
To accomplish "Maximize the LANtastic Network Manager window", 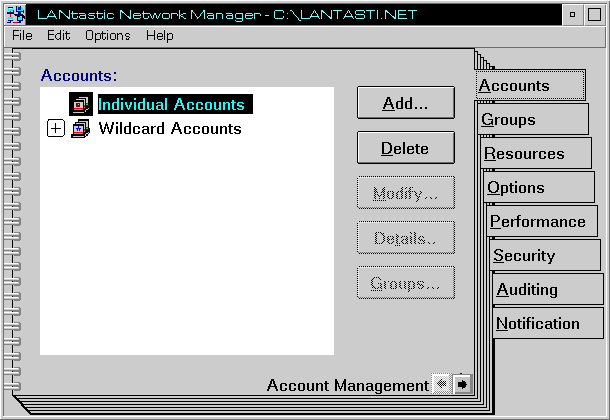I will click(x=594, y=15).
